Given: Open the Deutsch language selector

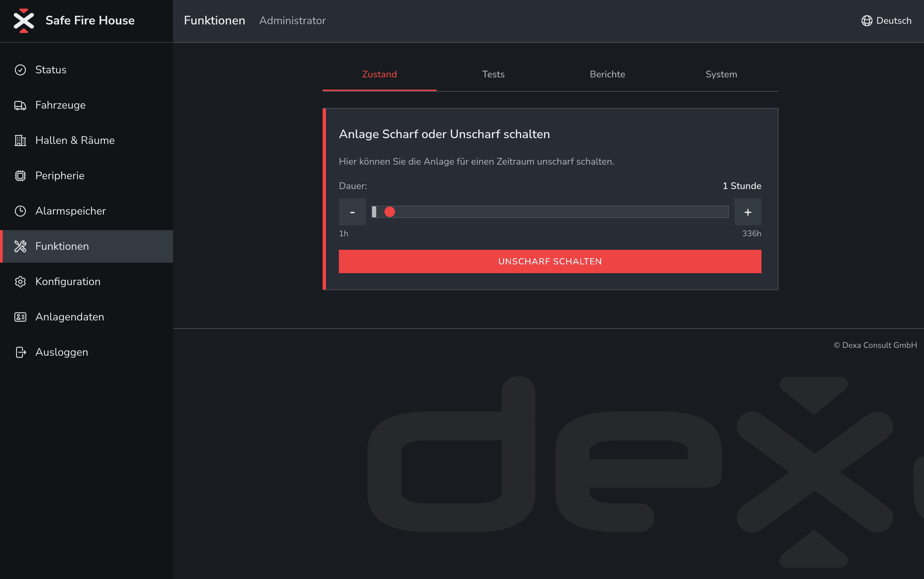Looking at the screenshot, I should pyautogui.click(x=886, y=21).
